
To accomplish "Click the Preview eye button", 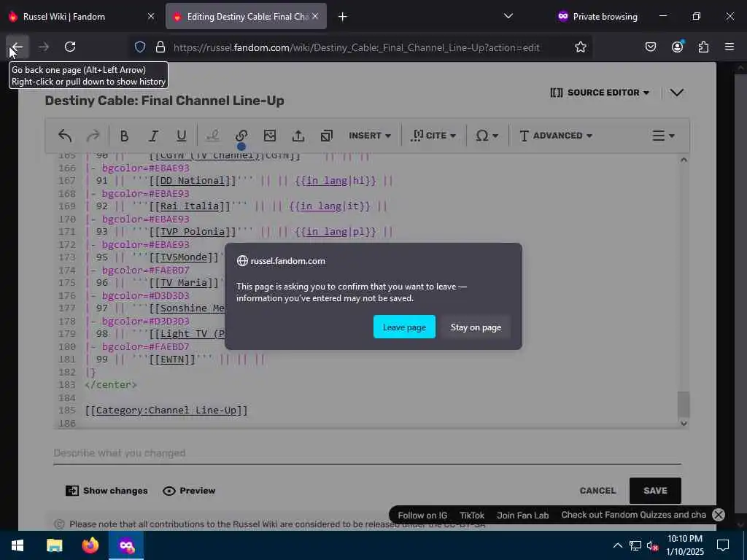I will pos(189,491).
